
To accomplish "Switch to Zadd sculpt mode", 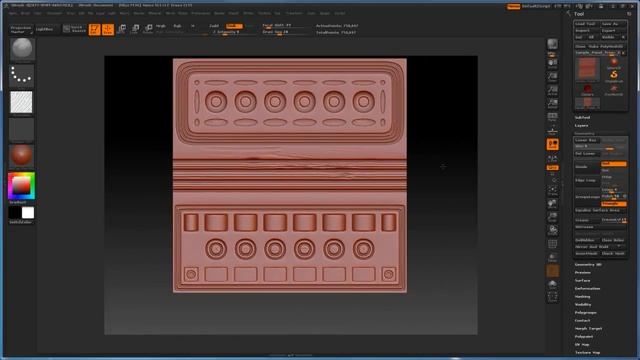I will 214,26.
